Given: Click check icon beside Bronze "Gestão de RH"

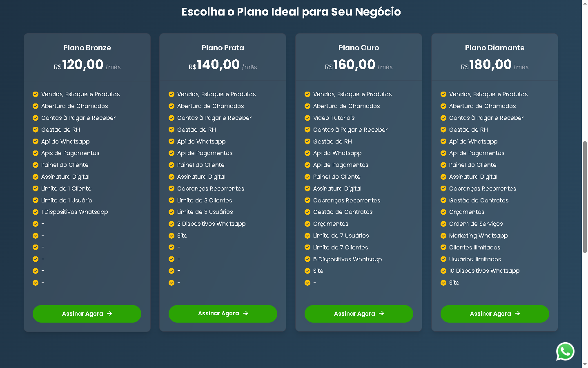Looking at the screenshot, I should coord(36,130).
